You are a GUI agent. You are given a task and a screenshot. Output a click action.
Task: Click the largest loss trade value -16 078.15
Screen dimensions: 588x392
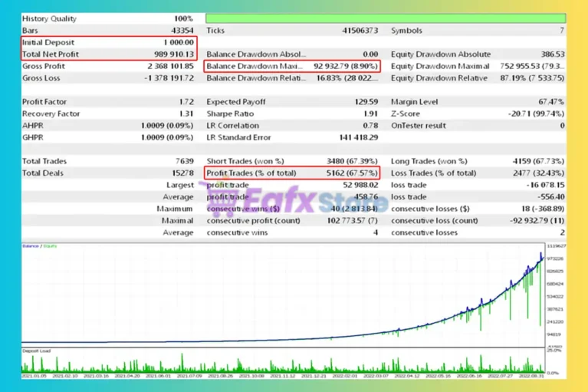pyautogui.click(x=545, y=185)
